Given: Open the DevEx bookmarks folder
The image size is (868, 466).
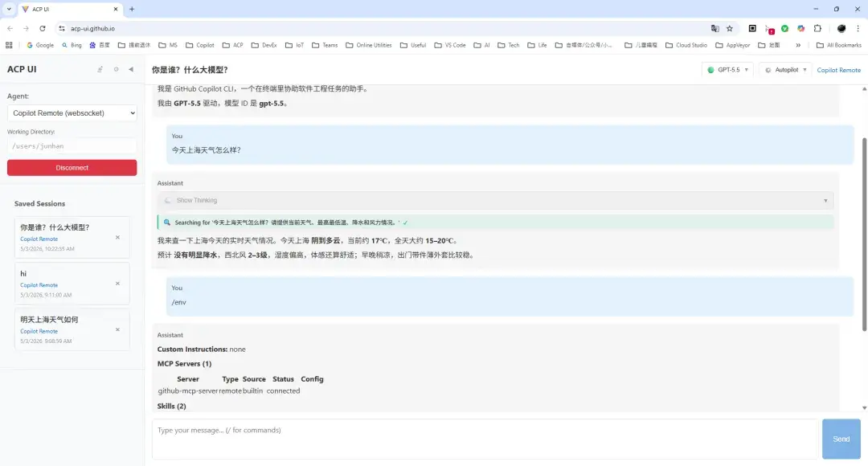Looking at the screenshot, I should tap(264, 45).
